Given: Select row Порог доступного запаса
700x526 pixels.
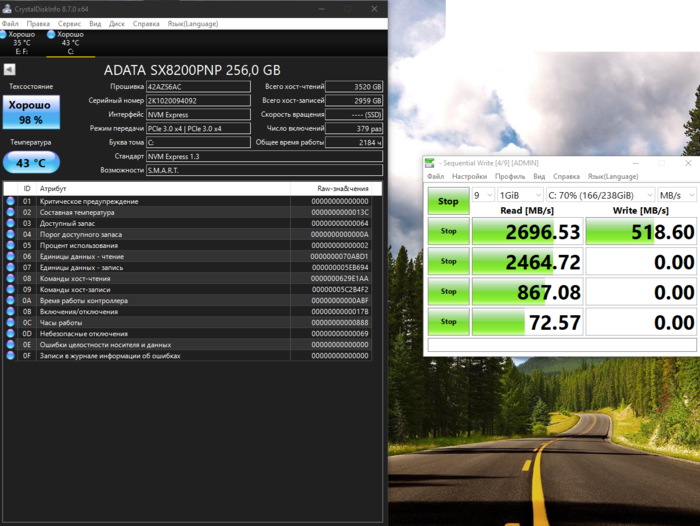Looking at the screenshot, I should (x=187, y=234).
